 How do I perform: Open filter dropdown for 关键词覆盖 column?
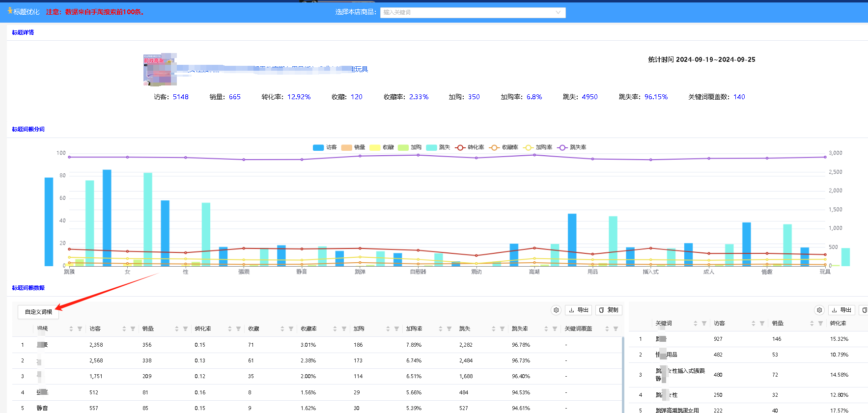coord(616,329)
